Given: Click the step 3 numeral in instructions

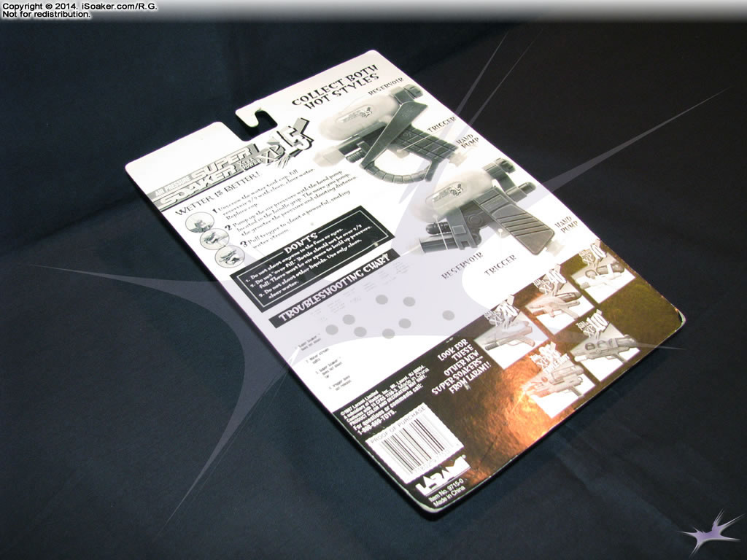Looking at the screenshot, I should (244, 245).
